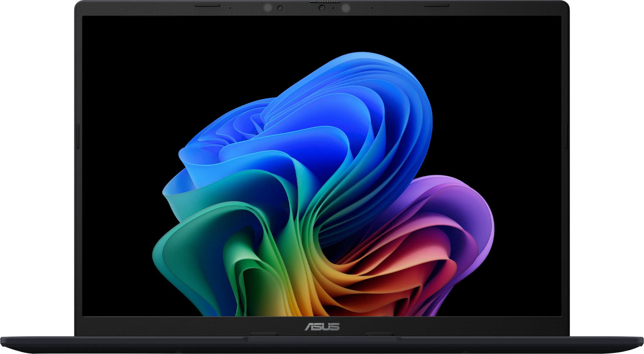This screenshot has width=644, height=354.
Task: Click the center main webcam lens
Action: [322, 8]
